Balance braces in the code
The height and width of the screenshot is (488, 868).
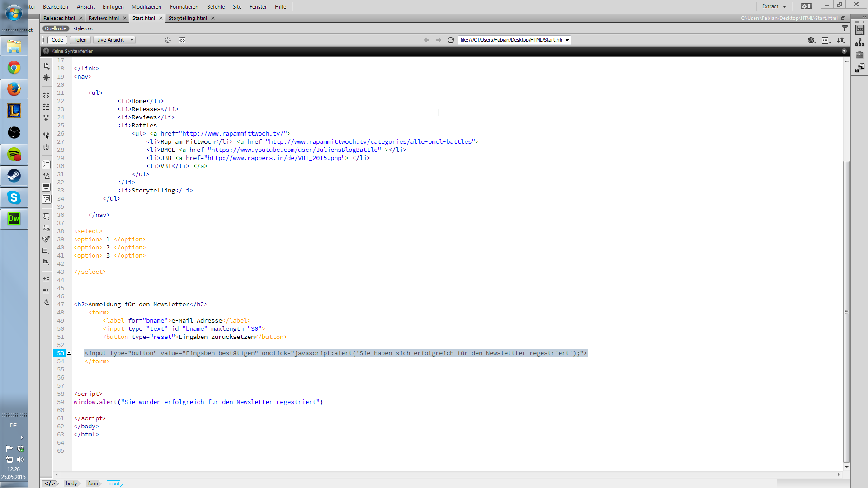(x=46, y=147)
